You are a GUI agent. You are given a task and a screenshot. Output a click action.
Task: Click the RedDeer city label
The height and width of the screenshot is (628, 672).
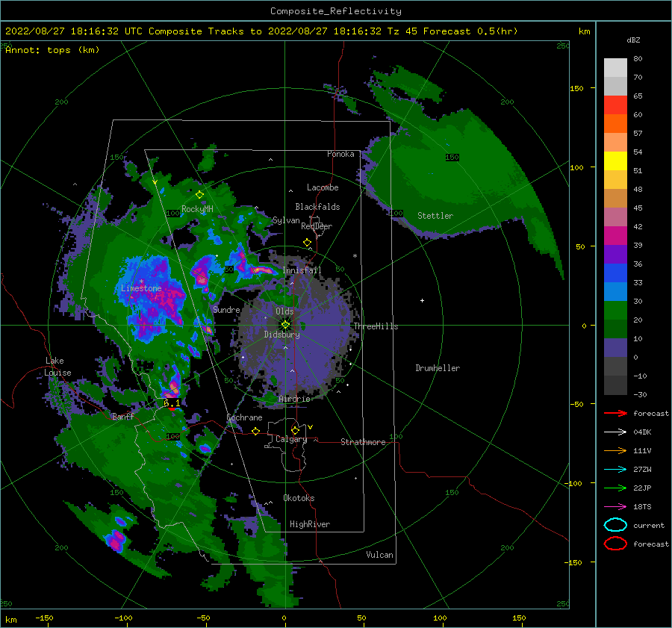pos(317,226)
